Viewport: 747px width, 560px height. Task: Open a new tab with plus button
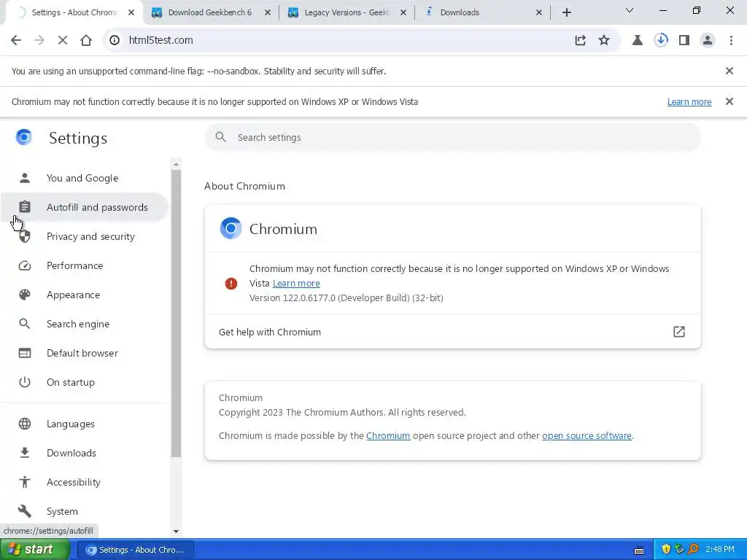pos(566,12)
